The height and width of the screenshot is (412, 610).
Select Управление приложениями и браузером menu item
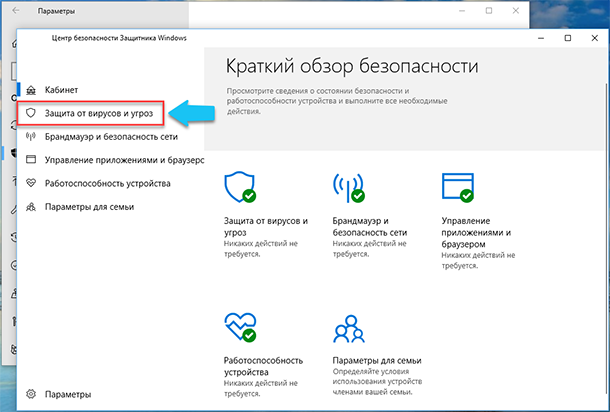pyautogui.click(x=124, y=160)
